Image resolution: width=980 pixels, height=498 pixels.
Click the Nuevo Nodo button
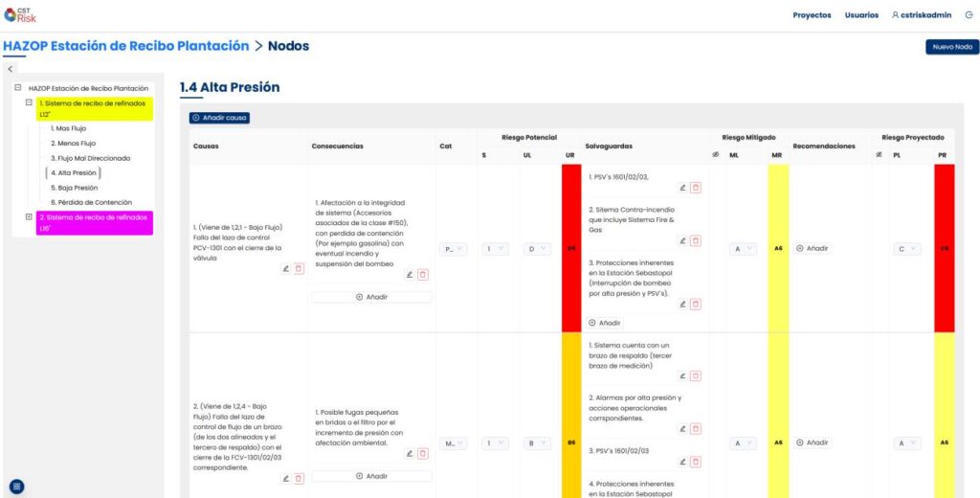pyautogui.click(x=952, y=47)
